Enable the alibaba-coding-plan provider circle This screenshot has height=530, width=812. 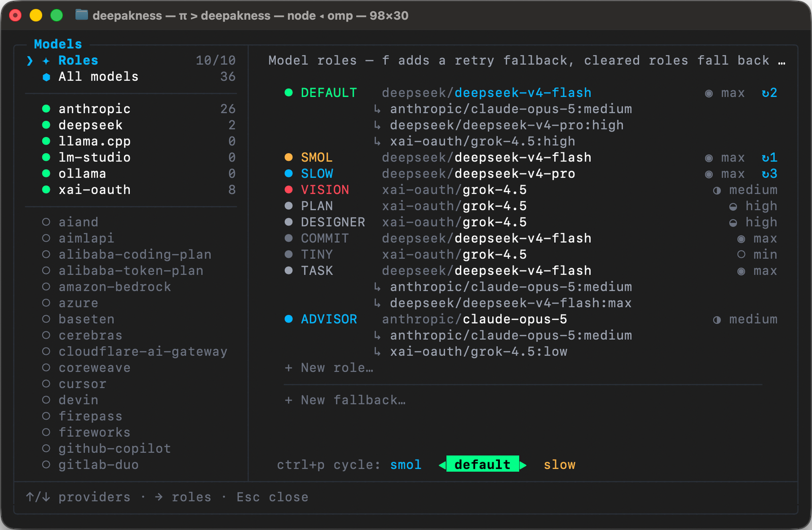tap(46, 254)
